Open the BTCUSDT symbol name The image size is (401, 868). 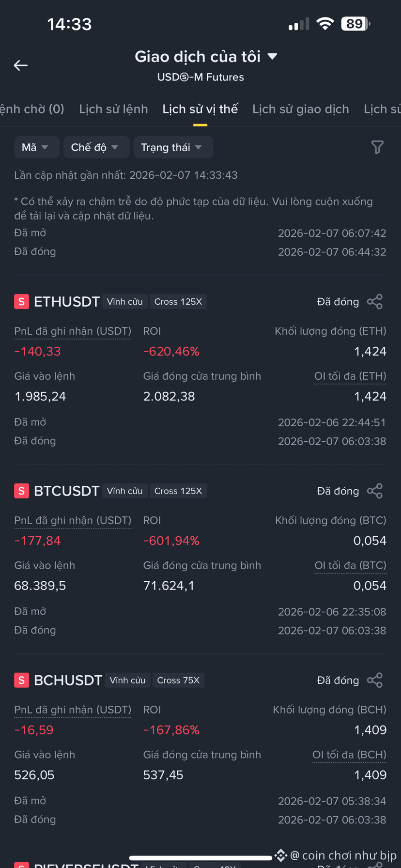[67, 491]
